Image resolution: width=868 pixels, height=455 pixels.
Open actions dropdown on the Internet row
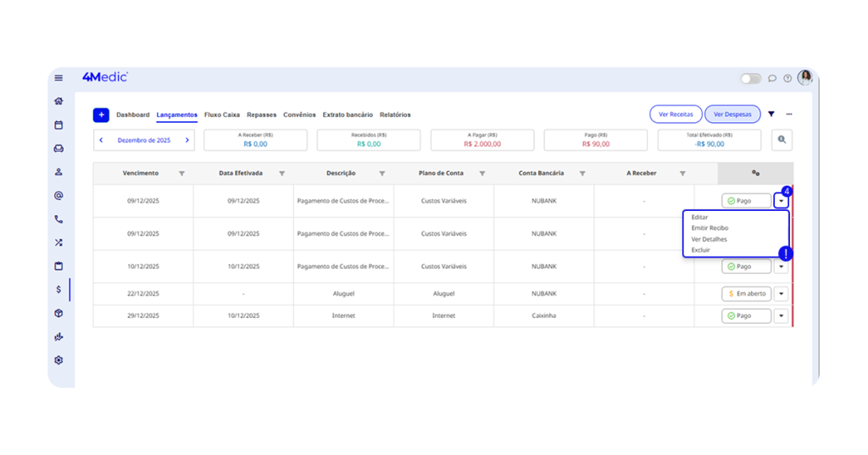tap(781, 316)
